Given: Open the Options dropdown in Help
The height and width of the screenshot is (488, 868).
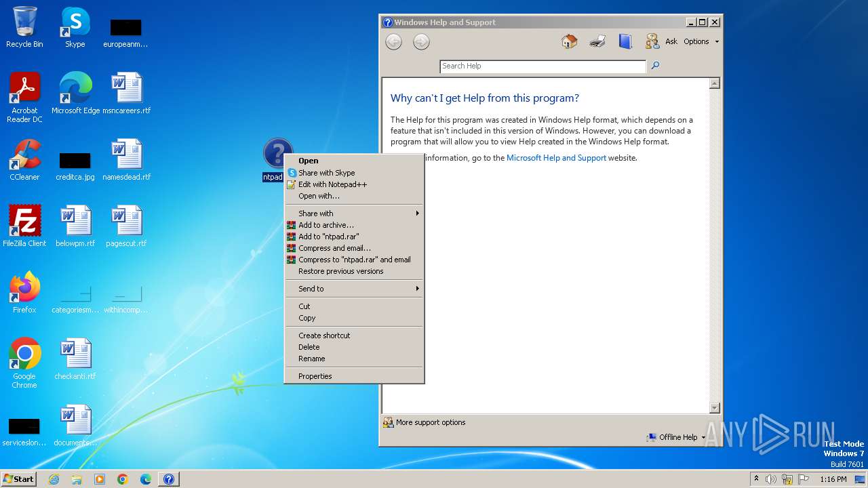Looking at the screenshot, I should point(701,41).
